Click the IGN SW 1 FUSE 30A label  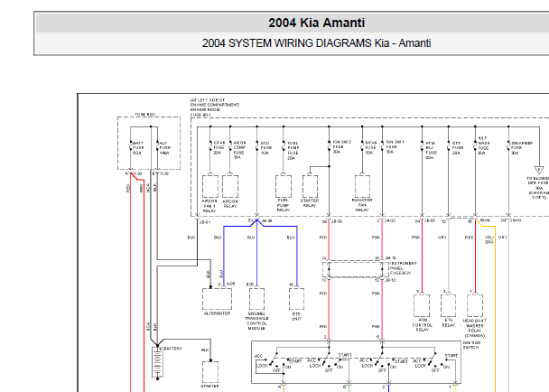point(395,147)
